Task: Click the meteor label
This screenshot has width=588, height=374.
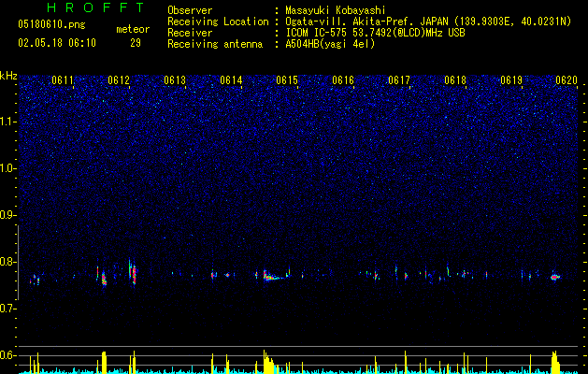Action: (133, 29)
